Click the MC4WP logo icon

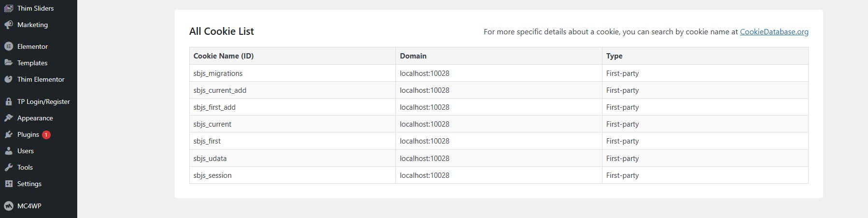click(x=9, y=206)
